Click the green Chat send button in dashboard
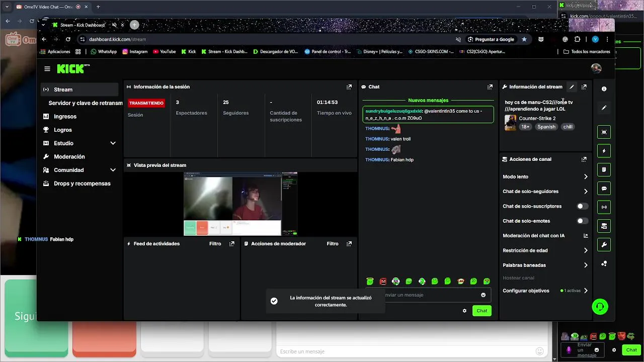The width and height of the screenshot is (644, 362). [x=482, y=311]
